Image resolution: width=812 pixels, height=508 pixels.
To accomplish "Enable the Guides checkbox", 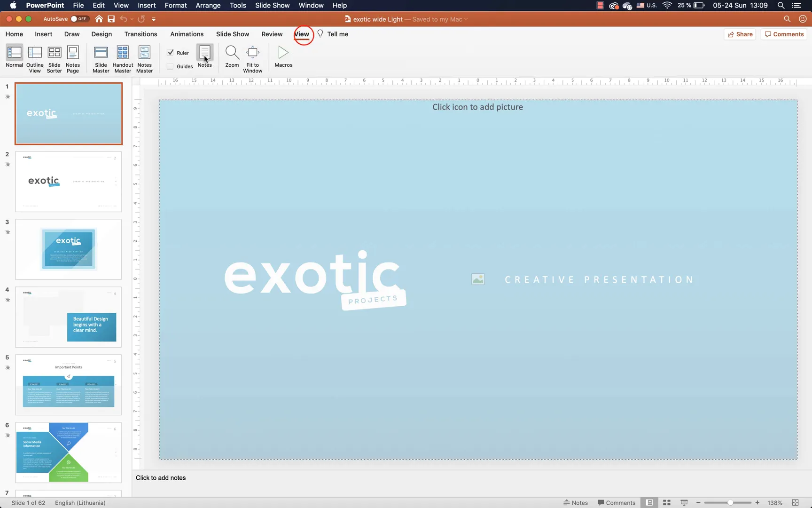I will point(171,66).
